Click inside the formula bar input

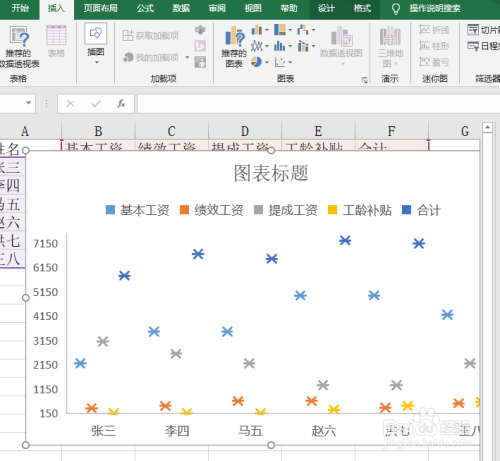pyautogui.click(x=318, y=104)
